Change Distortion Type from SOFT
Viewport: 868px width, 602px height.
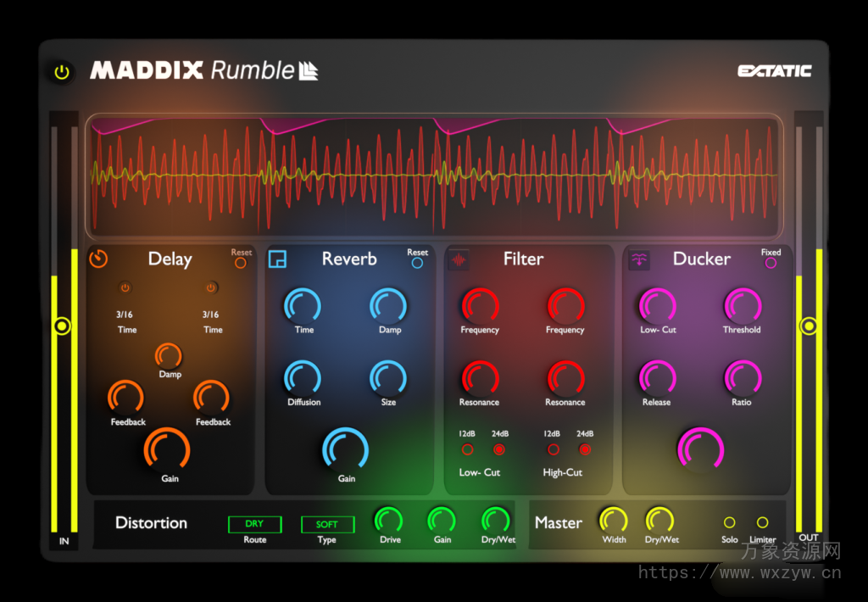point(327,524)
